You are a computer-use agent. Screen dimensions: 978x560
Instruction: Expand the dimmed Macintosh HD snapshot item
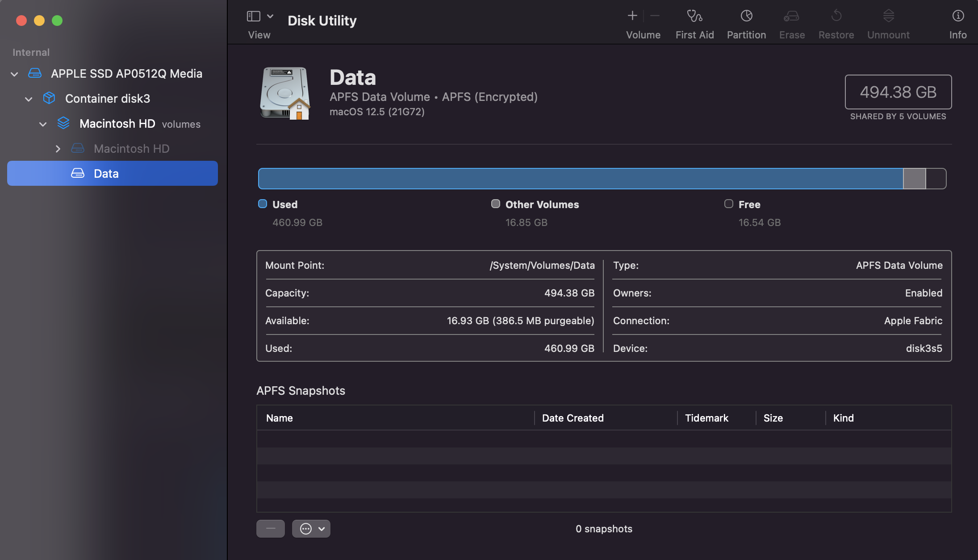(58, 149)
